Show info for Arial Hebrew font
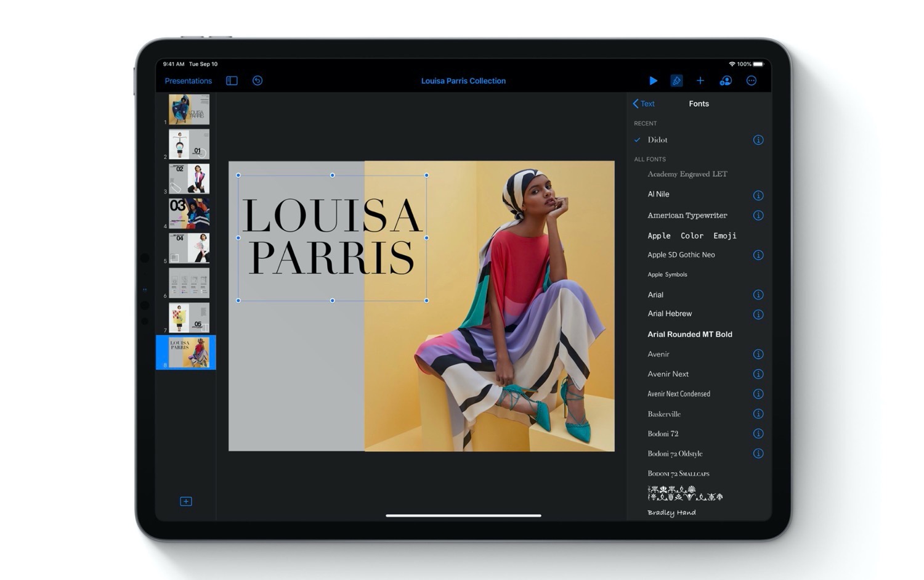Image resolution: width=924 pixels, height=580 pixels. coord(758,314)
